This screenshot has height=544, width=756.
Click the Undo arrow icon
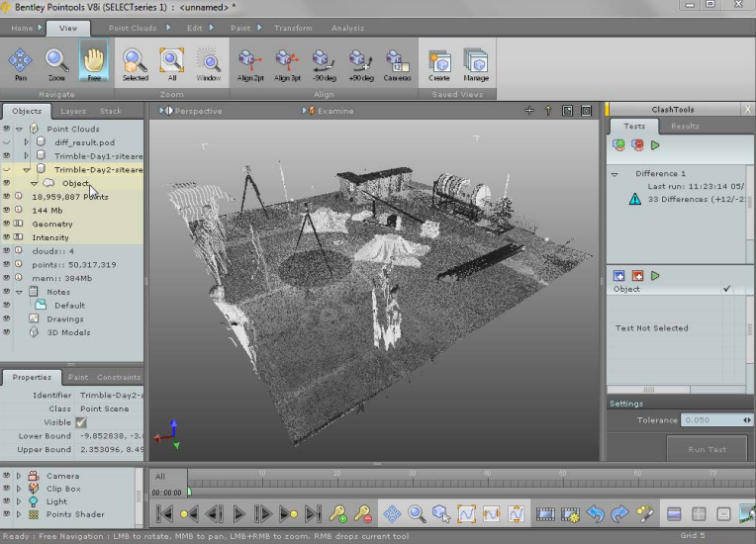pyautogui.click(x=596, y=513)
